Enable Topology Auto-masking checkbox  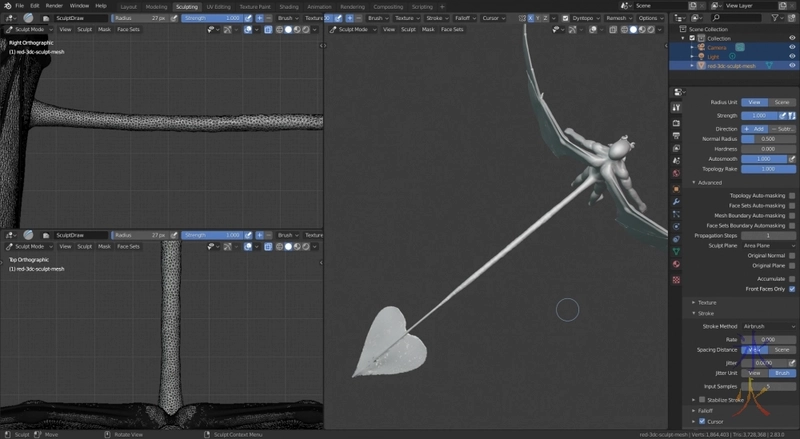point(791,195)
